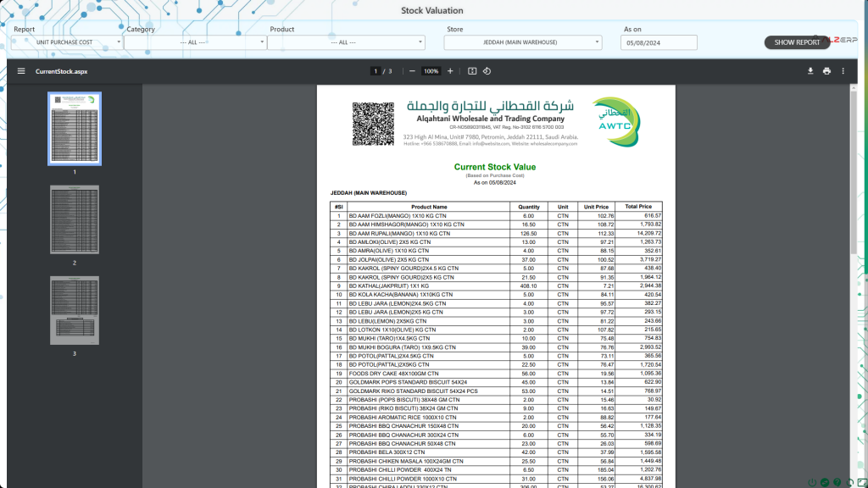868x488 pixels.
Task: Select page 2 thumbnail
Action: (x=75, y=219)
